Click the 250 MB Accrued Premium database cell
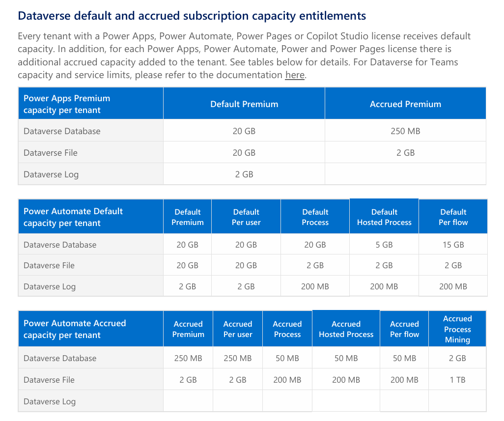504x421 pixels. click(x=405, y=131)
